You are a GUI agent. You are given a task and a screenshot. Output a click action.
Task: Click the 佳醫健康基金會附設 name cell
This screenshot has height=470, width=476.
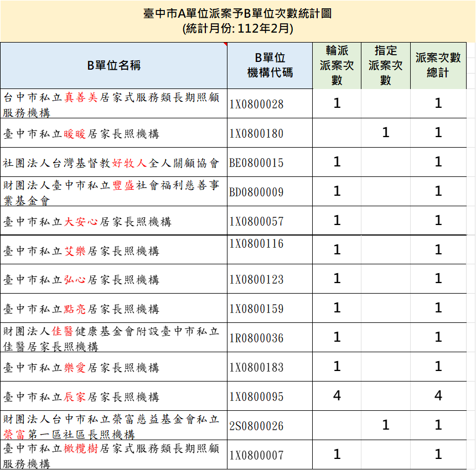(x=114, y=338)
